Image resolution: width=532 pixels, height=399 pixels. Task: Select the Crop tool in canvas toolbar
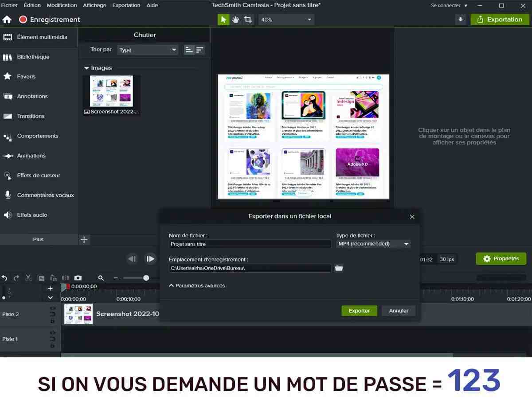point(248,20)
